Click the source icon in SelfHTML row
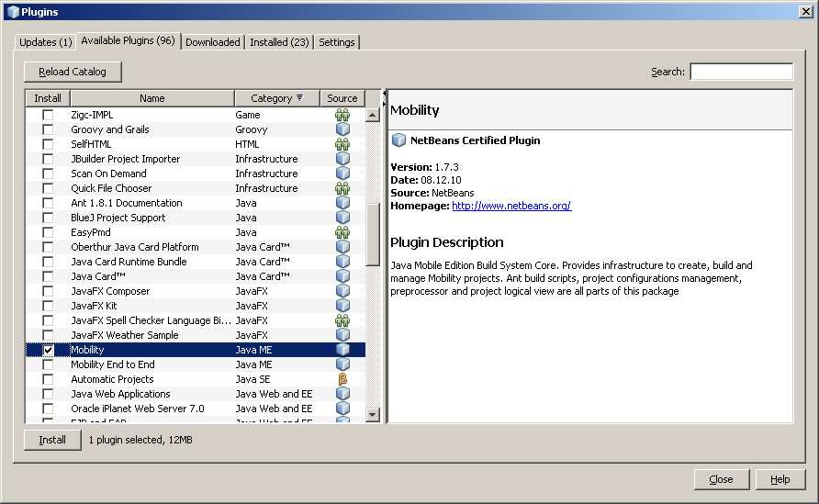The image size is (819, 504). [342, 144]
